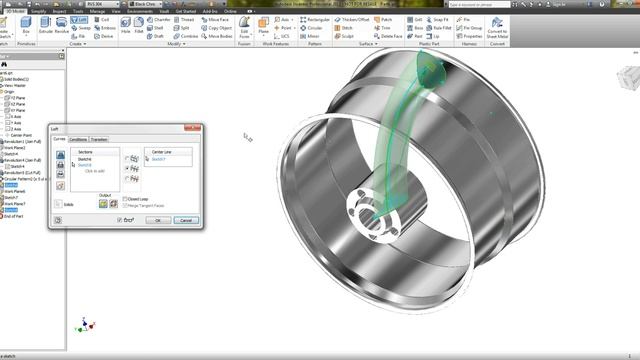The image size is (640, 360).
Task: Open the Point dropdown arrow
Action: point(295,28)
